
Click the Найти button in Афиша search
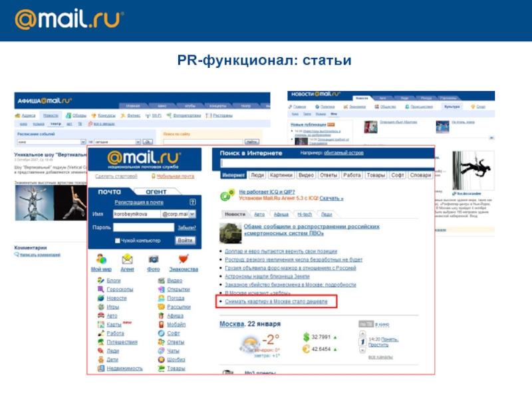252,142
